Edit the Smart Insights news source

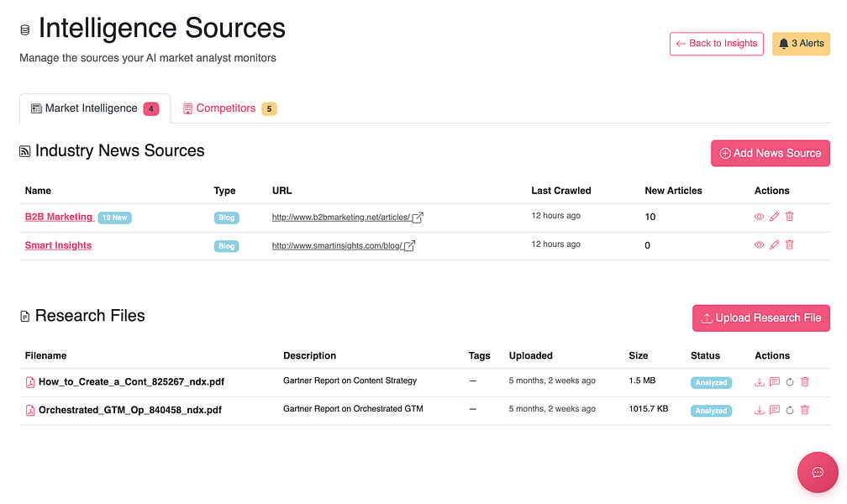click(x=774, y=244)
